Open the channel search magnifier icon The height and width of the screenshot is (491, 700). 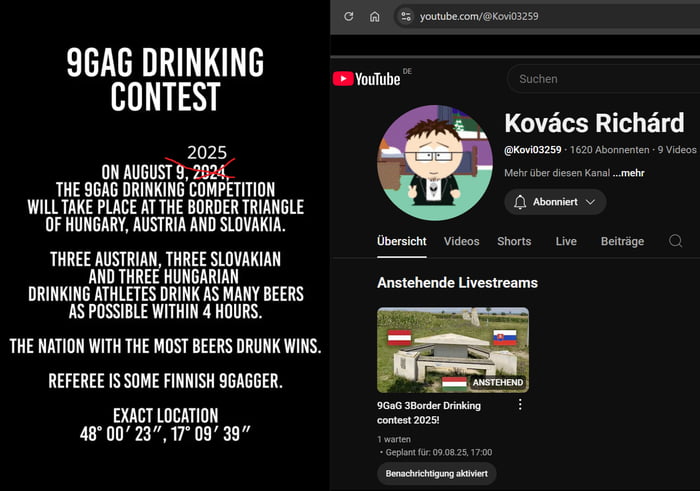[x=675, y=241]
